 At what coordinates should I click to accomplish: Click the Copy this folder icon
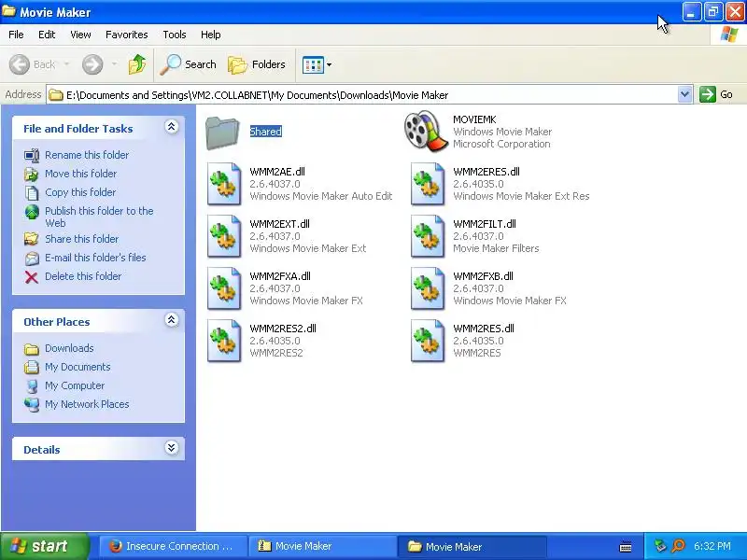tap(32, 193)
